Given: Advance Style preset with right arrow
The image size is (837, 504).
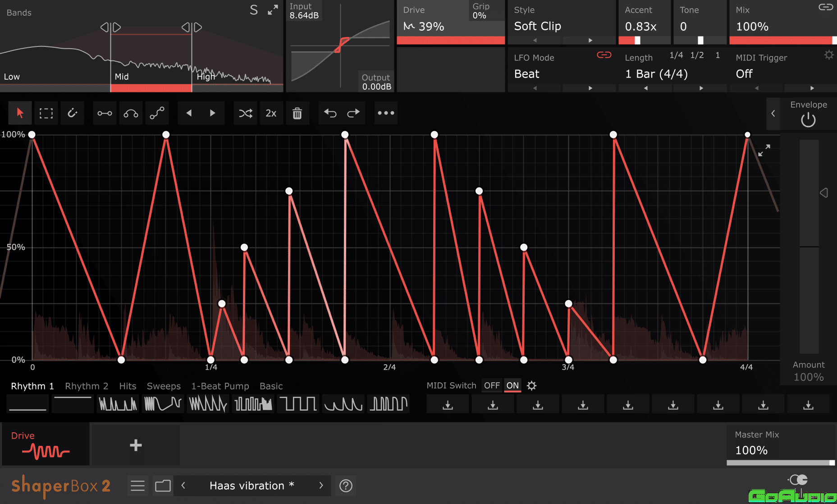Looking at the screenshot, I should point(589,40).
